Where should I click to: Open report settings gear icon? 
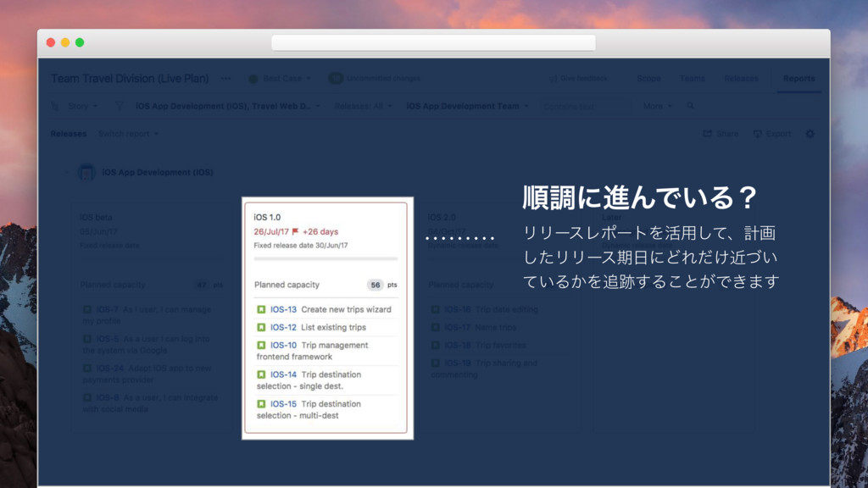[x=810, y=134]
